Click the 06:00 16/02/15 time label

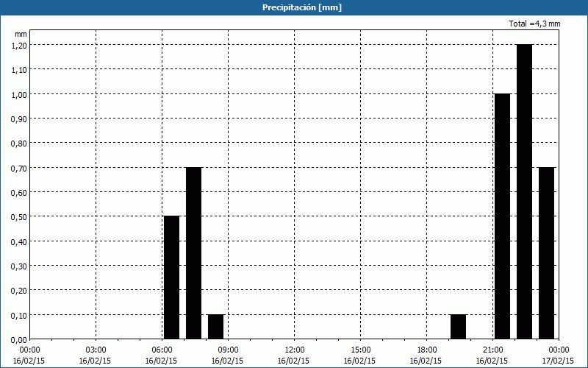161,355
